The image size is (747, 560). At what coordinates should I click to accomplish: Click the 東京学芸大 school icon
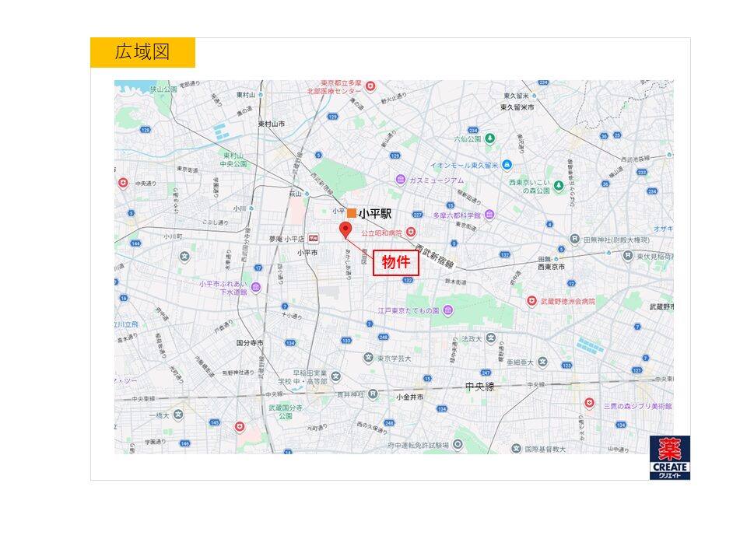pyautogui.click(x=368, y=358)
